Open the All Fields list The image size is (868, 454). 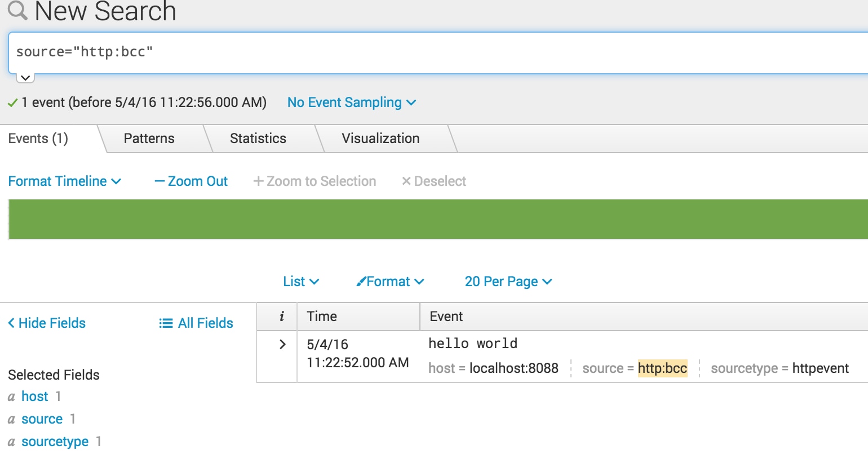[196, 323]
